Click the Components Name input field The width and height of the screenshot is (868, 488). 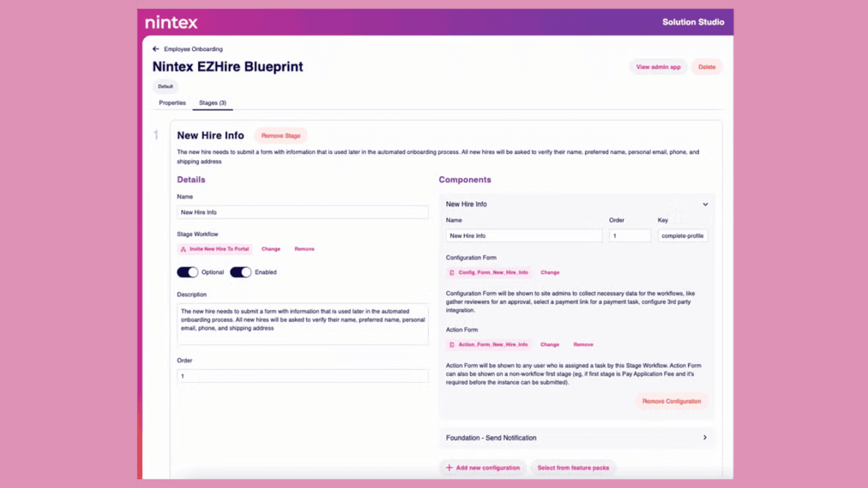[x=524, y=236]
